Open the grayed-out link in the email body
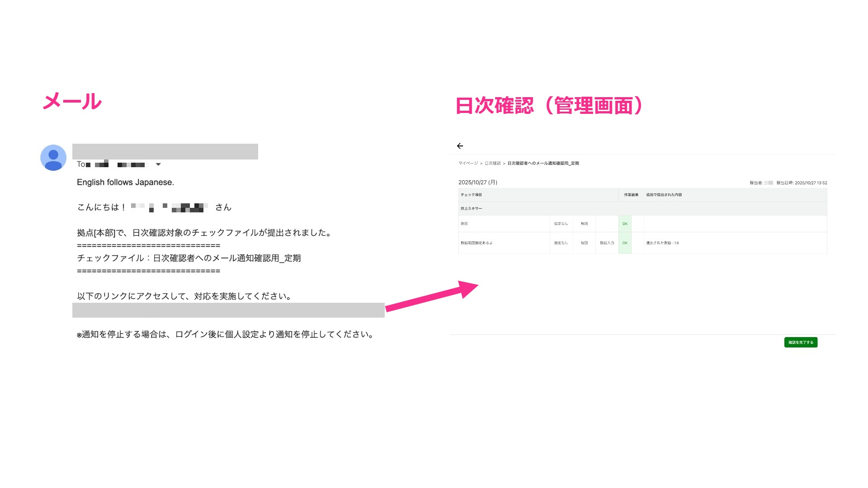This screenshot has height=488, width=868. click(228, 310)
